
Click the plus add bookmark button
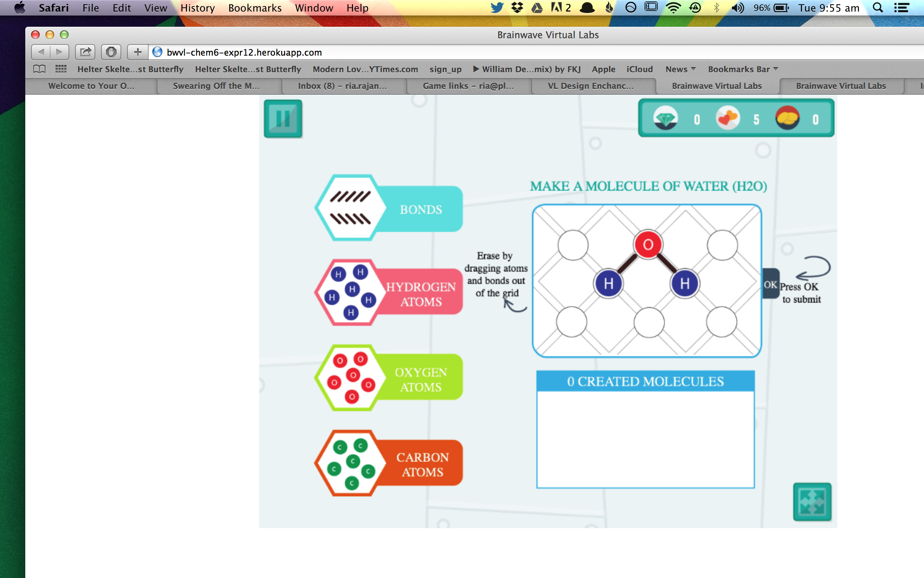[x=138, y=52]
